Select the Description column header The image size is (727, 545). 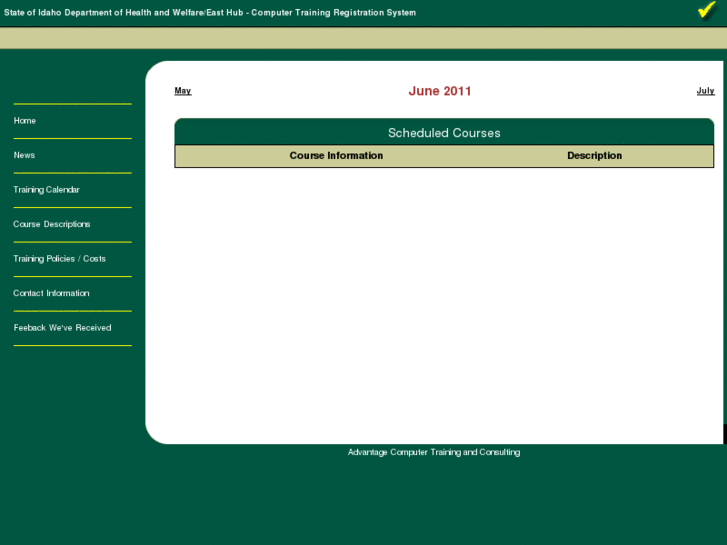594,156
